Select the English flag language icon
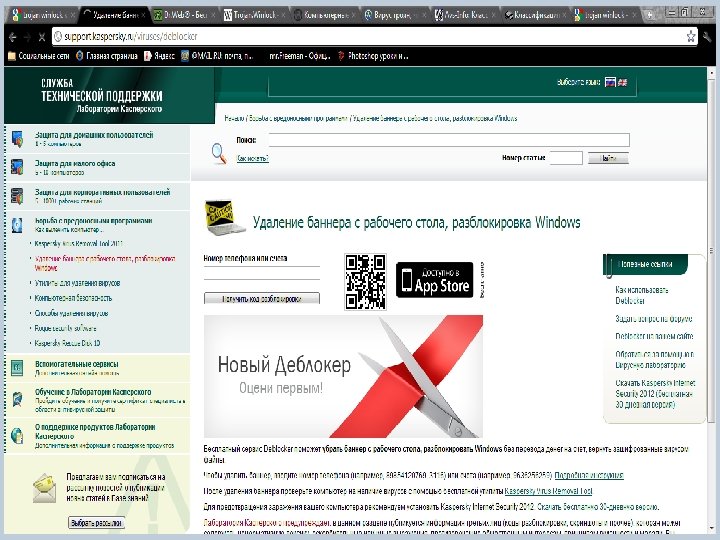The image size is (720, 540). click(622, 82)
